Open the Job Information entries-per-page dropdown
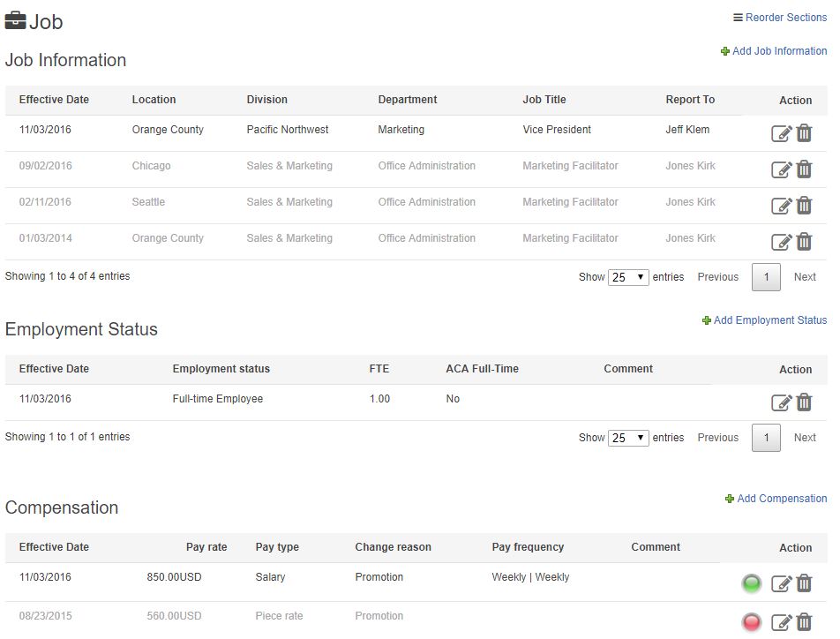This screenshot has height=639, width=840. click(x=628, y=277)
